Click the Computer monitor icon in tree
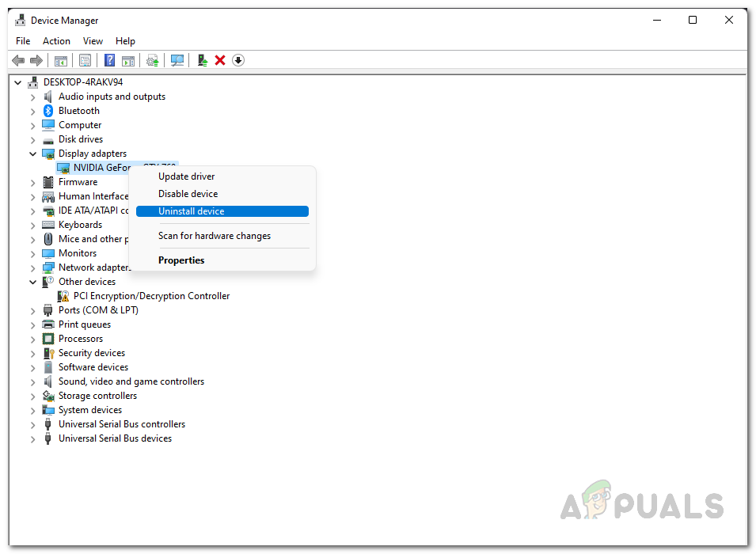 pyautogui.click(x=48, y=125)
